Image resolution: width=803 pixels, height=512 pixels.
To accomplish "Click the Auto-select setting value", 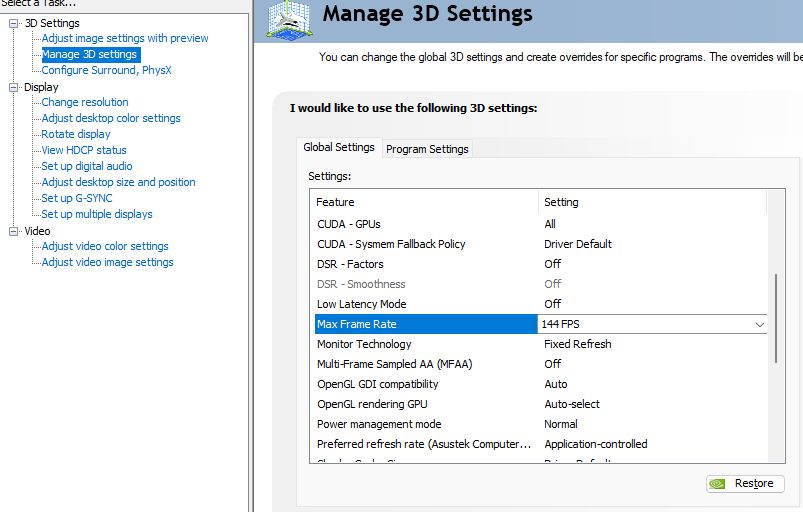I will tap(572, 404).
